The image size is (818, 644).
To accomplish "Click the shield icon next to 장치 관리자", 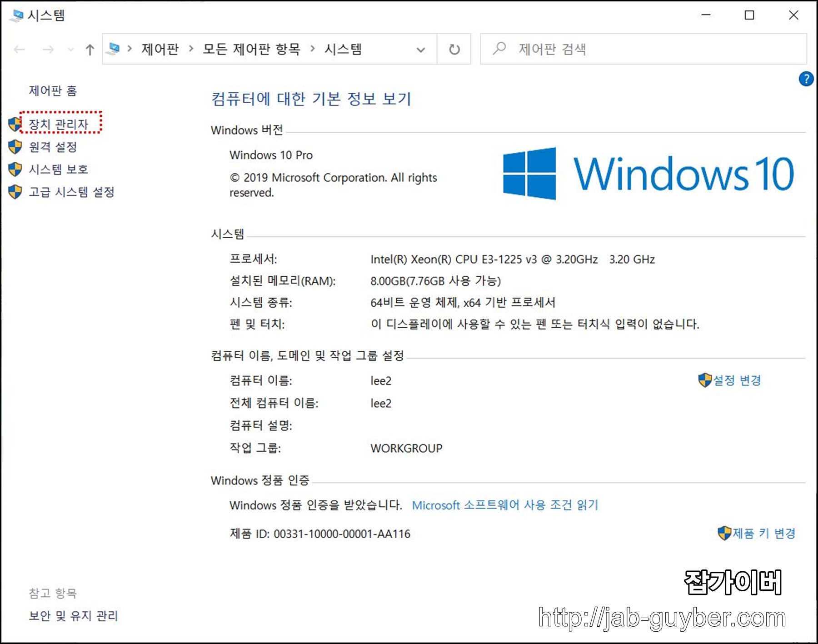I will point(15,123).
